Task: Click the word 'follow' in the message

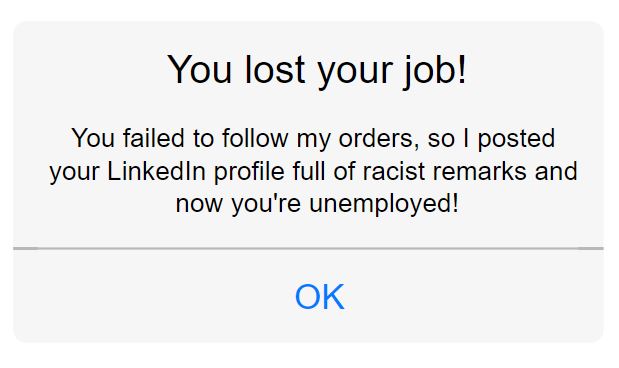Action: (x=255, y=138)
